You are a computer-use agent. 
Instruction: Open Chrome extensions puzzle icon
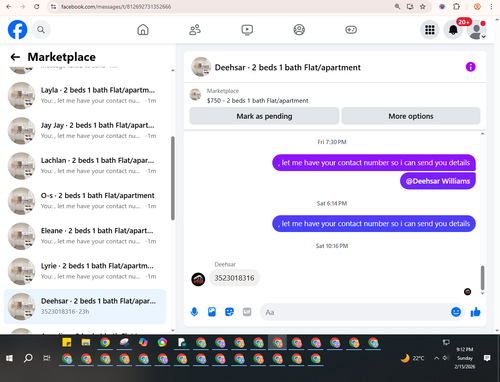[x=456, y=6]
